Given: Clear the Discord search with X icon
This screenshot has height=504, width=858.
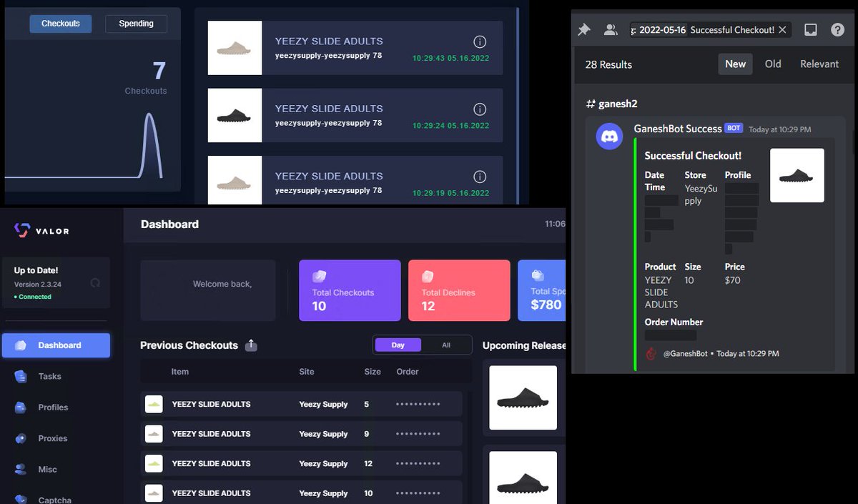Looking at the screenshot, I should (782, 30).
